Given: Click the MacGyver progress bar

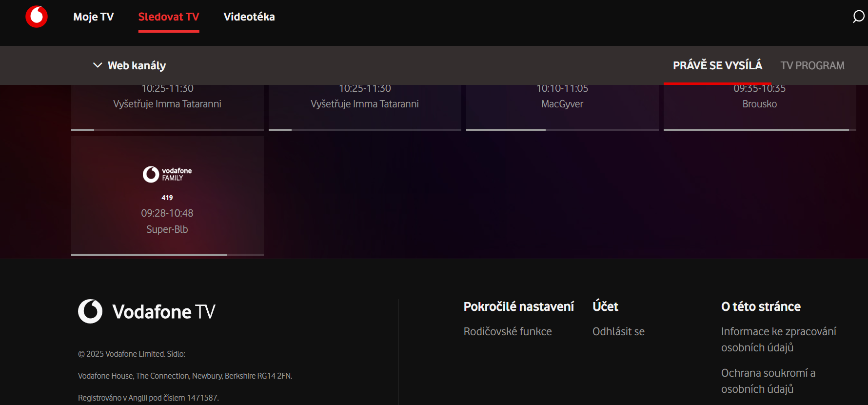Looking at the screenshot, I should pos(562,130).
